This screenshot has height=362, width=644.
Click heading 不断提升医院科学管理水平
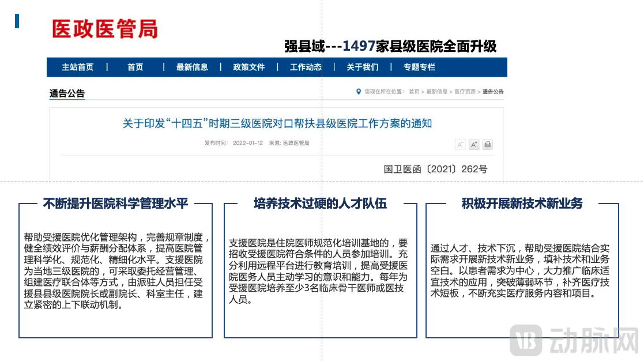coord(115,203)
